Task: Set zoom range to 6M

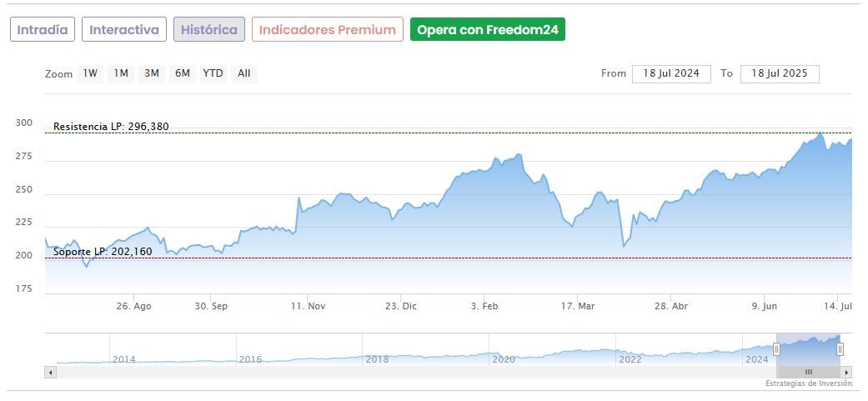Action: click(183, 73)
